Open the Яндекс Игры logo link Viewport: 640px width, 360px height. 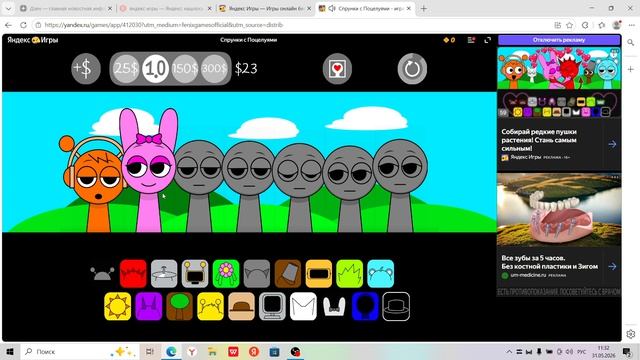coord(33,40)
